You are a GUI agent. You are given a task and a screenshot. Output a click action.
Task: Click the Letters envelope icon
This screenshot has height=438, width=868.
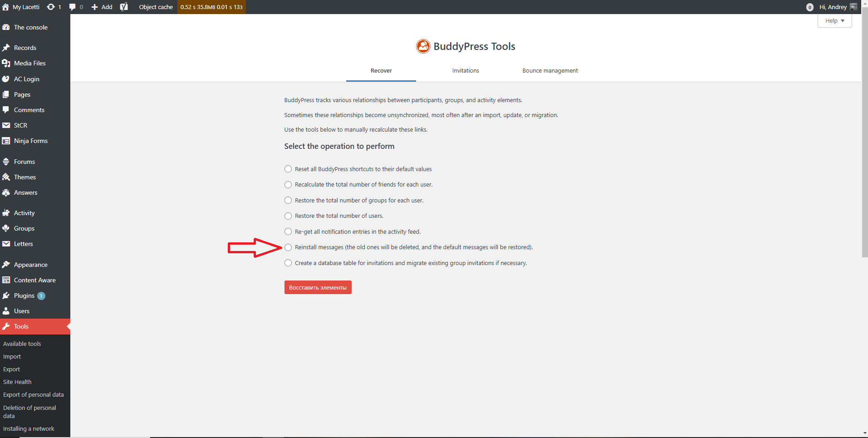point(6,244)
